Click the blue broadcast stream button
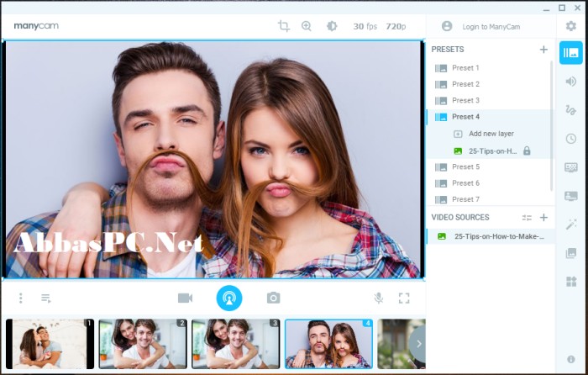588x375 pixels. 229,298
